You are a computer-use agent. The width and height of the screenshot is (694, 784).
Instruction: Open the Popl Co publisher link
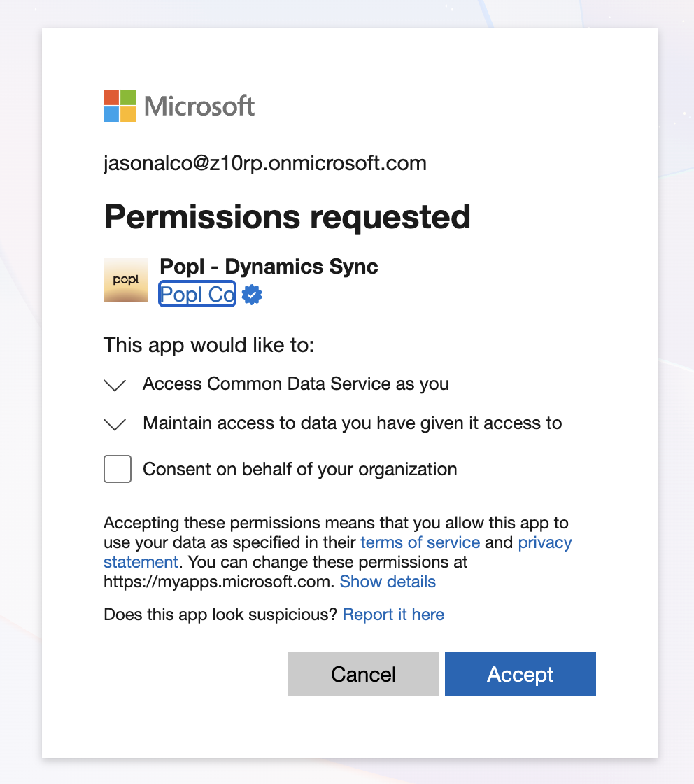[197, 295]
